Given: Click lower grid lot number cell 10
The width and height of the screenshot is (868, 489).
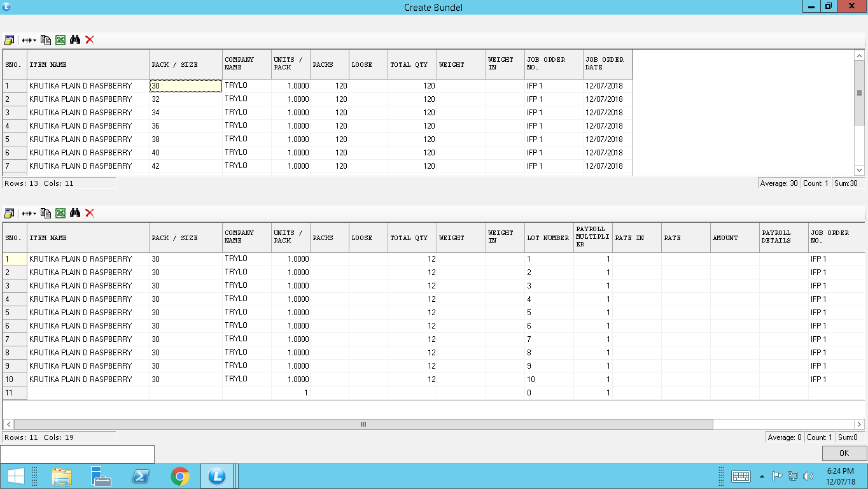Looking at the screenshot, I should (549, 379).
